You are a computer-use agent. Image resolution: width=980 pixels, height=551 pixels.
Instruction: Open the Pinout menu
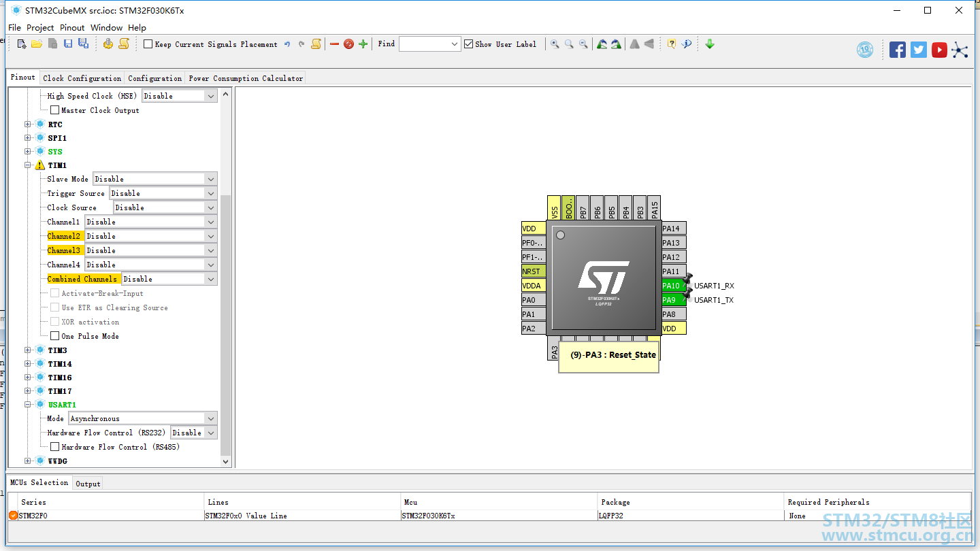tap(72, 28)
